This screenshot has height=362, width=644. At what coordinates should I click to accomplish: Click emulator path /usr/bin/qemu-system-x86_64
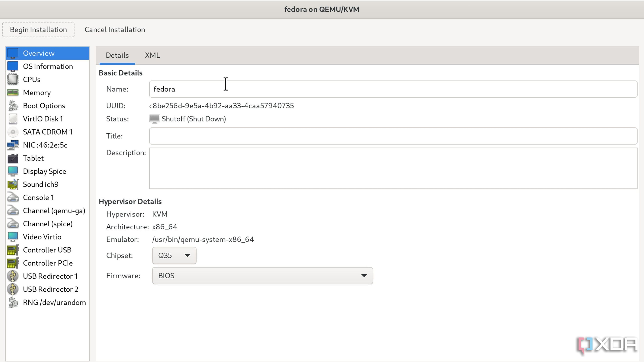[203, 239]
